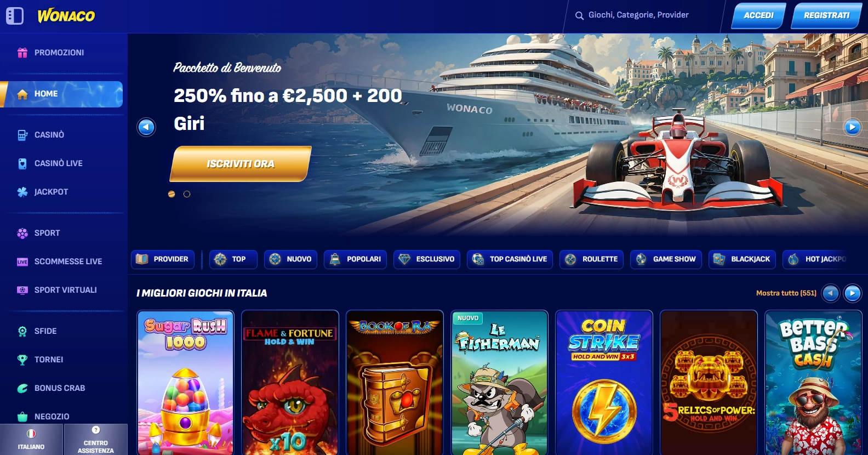Open Casinò Live via its card icon

(22, 163)
